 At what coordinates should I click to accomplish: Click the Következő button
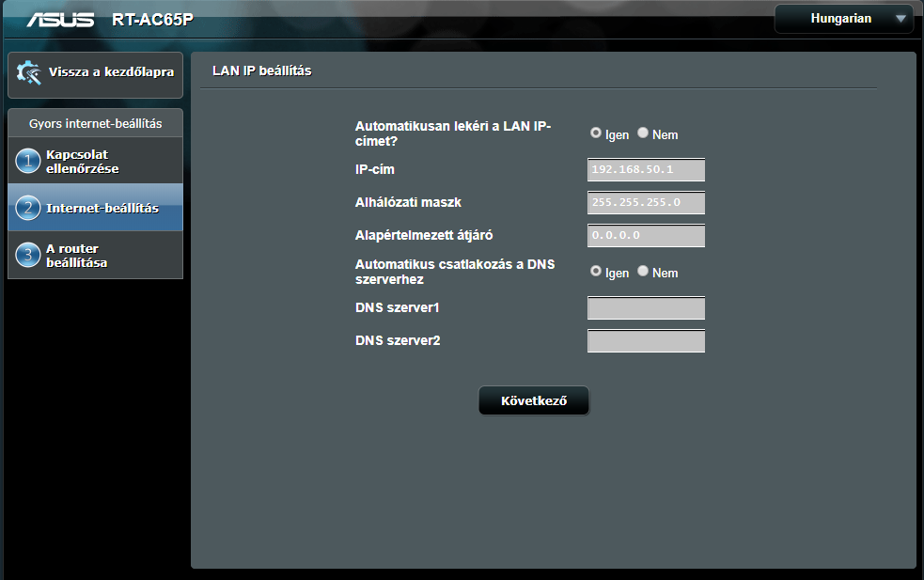534,400
